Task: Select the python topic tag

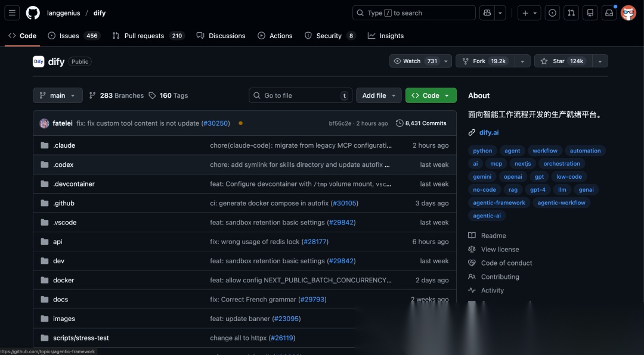Action: click(482, 151)
